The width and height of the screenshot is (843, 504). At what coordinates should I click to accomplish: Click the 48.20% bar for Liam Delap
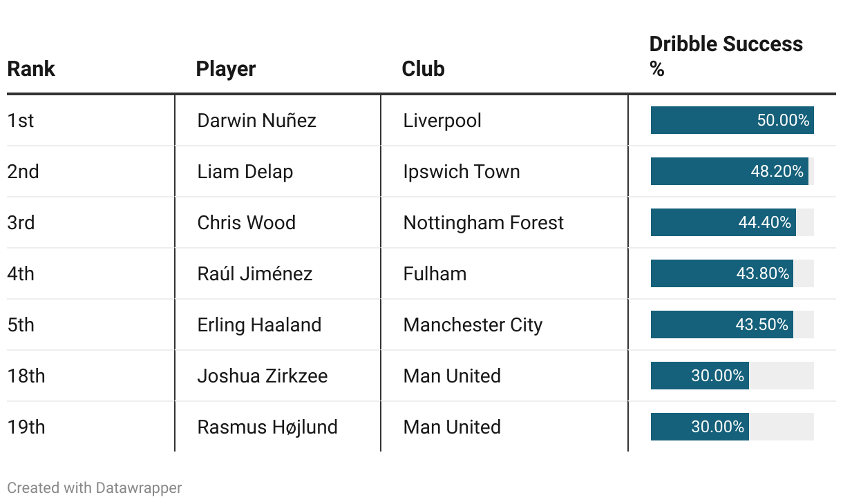[x=730, y=171]
